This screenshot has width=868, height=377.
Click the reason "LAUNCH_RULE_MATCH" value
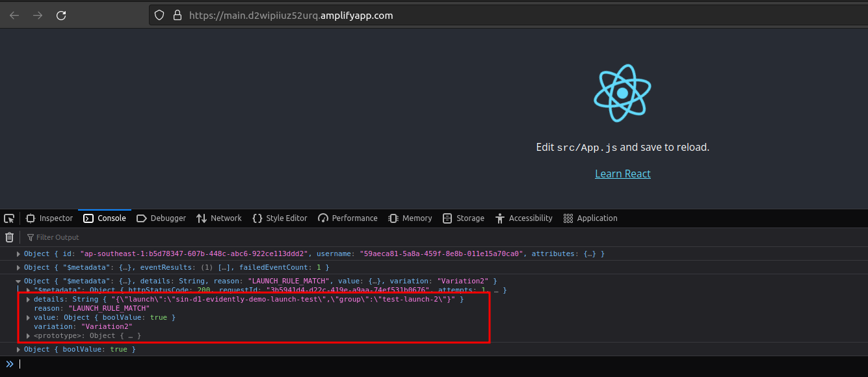click(x=109, y=308)
